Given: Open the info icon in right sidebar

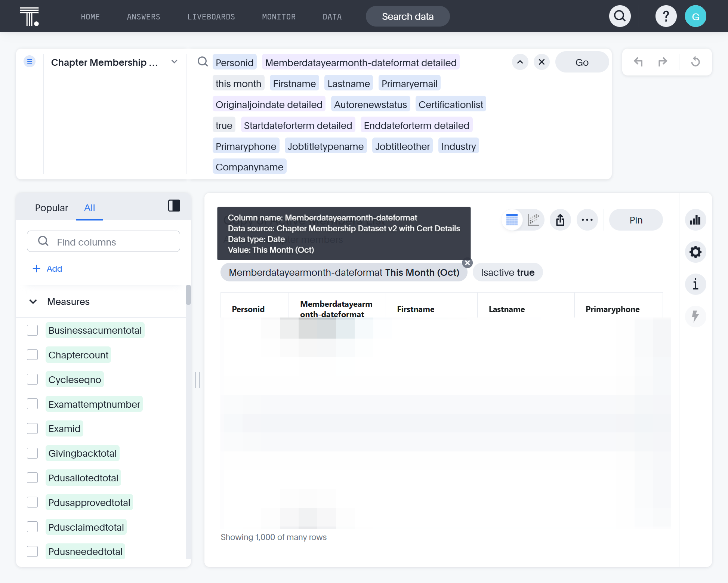Looking at the screenshot, I should coord(695,284).
